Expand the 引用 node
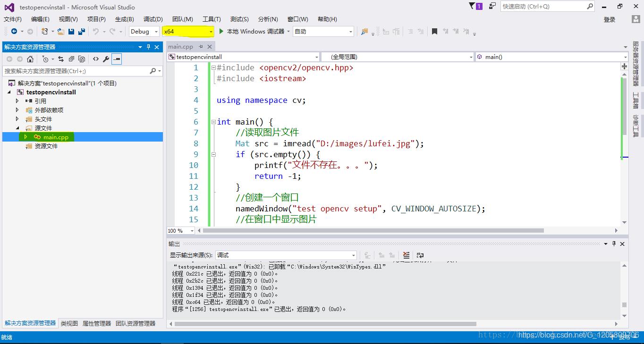The image size is (644, 344). pos(17,101)
